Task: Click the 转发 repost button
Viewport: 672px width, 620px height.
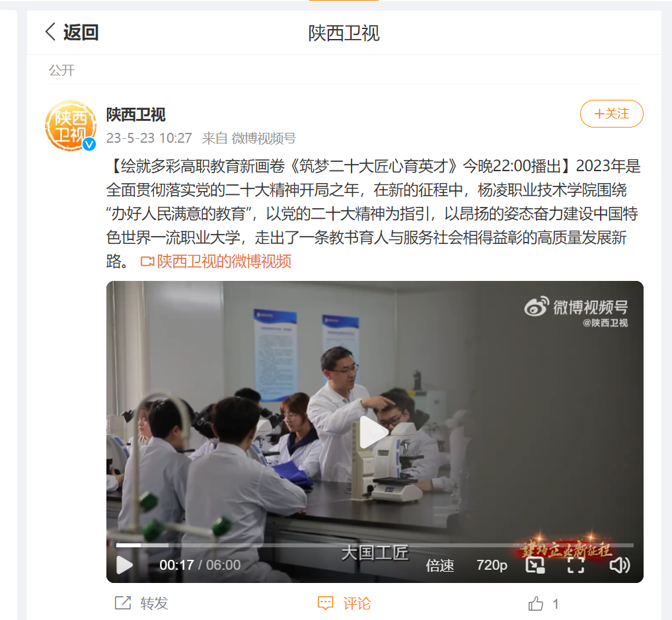Action: point(141,603)
